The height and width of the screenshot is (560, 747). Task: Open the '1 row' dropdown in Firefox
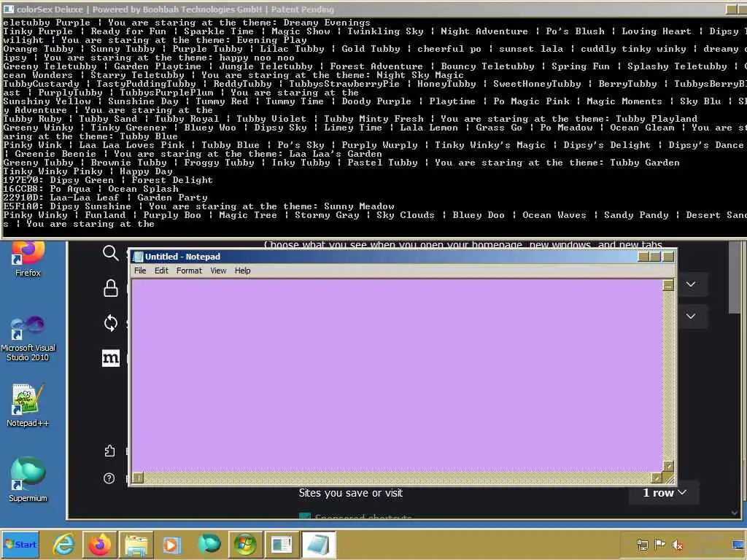click(665, 493)
